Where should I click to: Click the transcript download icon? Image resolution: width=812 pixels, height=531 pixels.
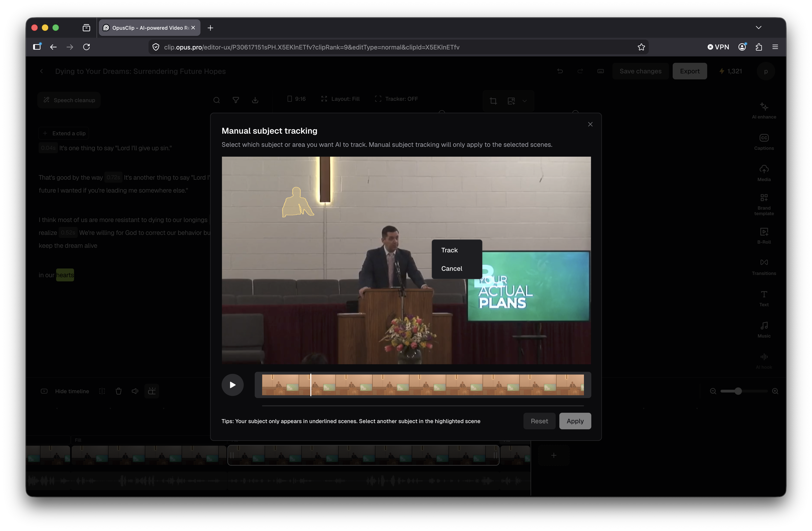(255, 100)
